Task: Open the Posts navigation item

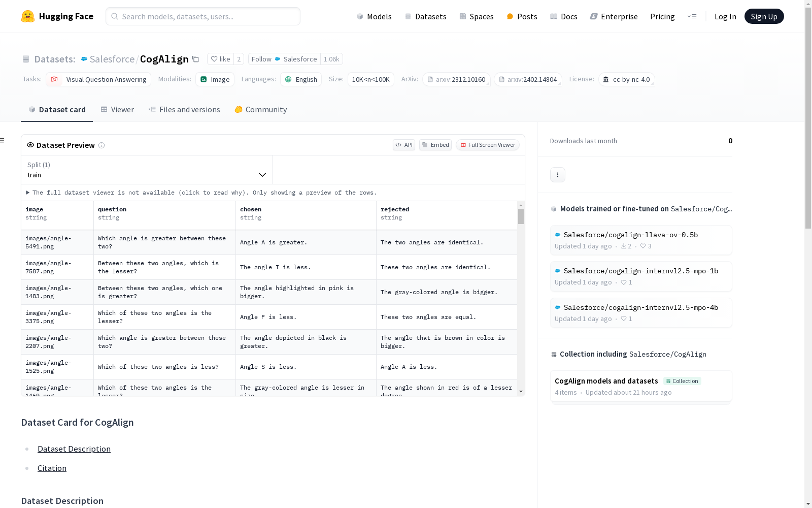Action: click(522, 16)
